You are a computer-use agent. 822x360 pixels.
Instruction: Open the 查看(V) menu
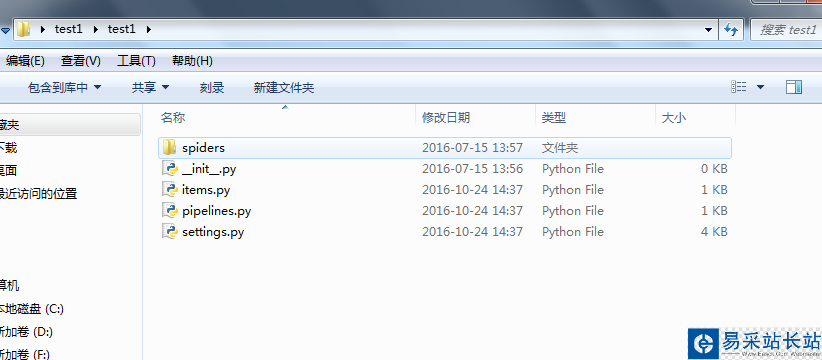(80, 61)
